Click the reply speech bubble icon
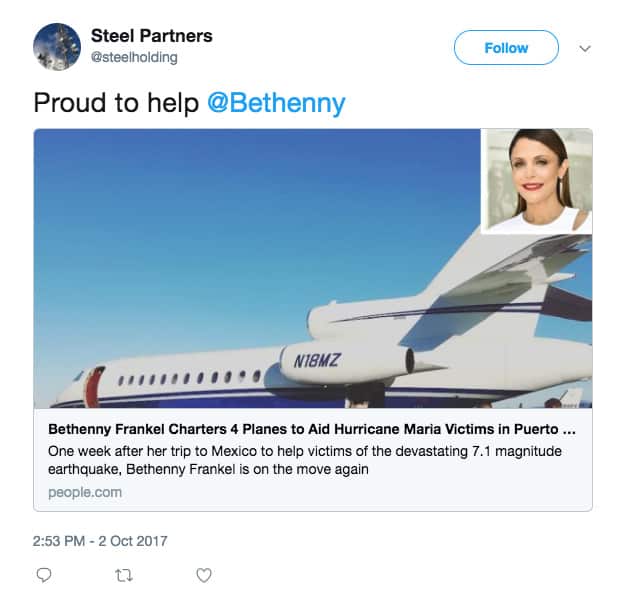625x612 pixels. tap(44, 575)
